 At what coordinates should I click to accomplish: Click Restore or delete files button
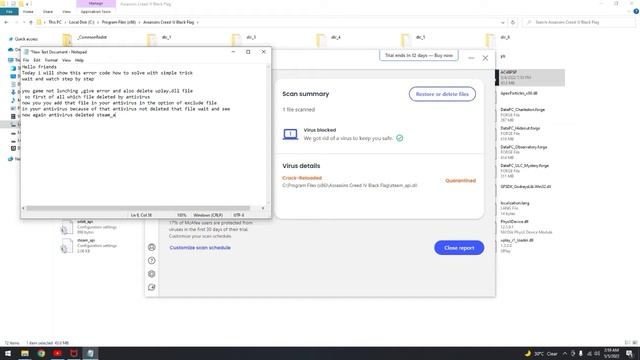[x=442, y=94]
